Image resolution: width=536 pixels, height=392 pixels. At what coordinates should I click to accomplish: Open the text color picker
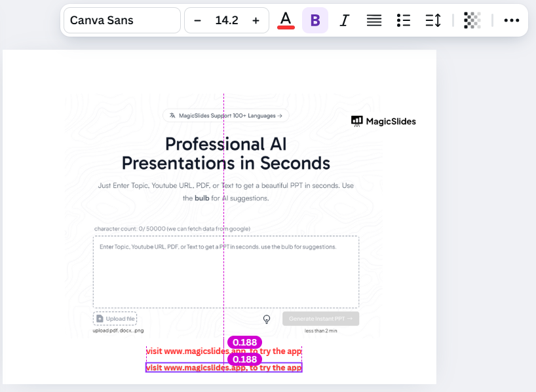pyautogui.click(x=286, y=20)
